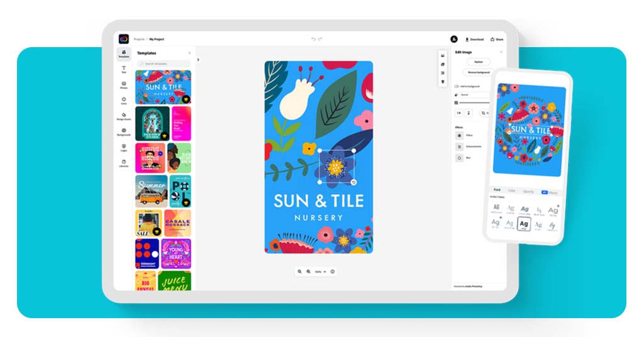Click the Download button
This screenshot has height=337, width=644.
(x=475, y=39)
